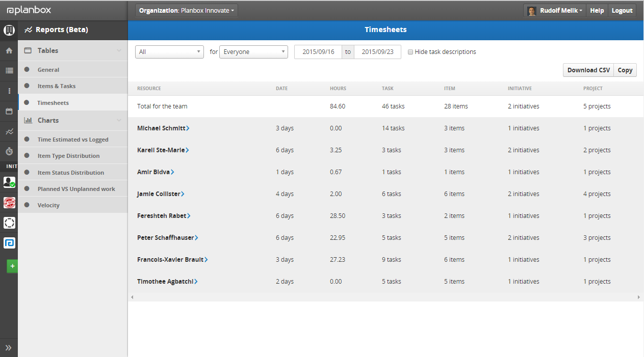Click the 4 projects cell
644x357 pixels.
(x=597, y=194)
